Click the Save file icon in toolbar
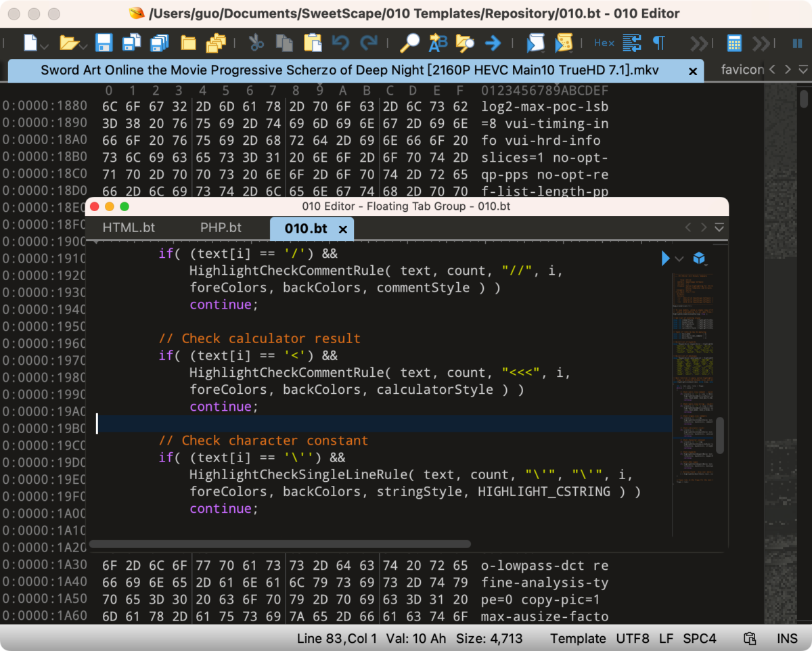This screenshot has height=651, width=812. click(x=104, y=43)
